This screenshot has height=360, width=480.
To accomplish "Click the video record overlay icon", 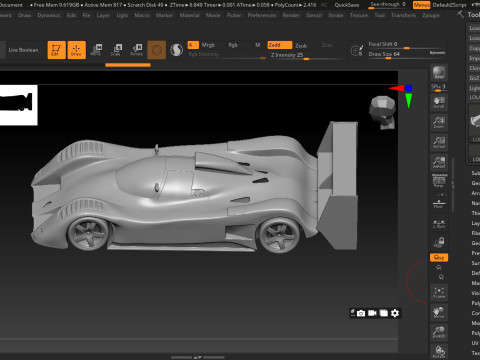I will 372,313.
